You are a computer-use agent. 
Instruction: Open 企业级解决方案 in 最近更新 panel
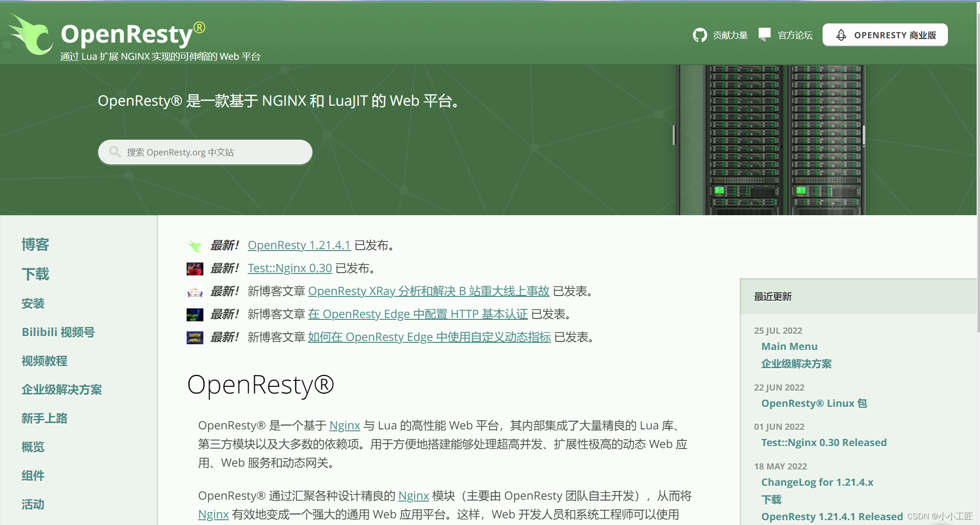pos(796,364)
